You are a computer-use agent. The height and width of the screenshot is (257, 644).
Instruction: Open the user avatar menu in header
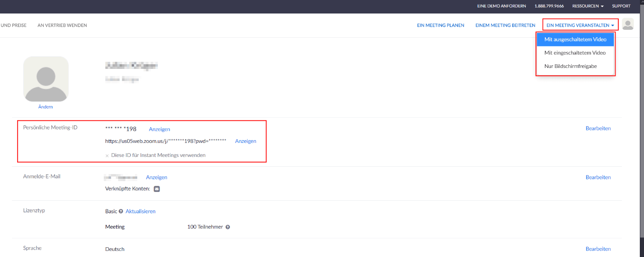click(628, 25)
